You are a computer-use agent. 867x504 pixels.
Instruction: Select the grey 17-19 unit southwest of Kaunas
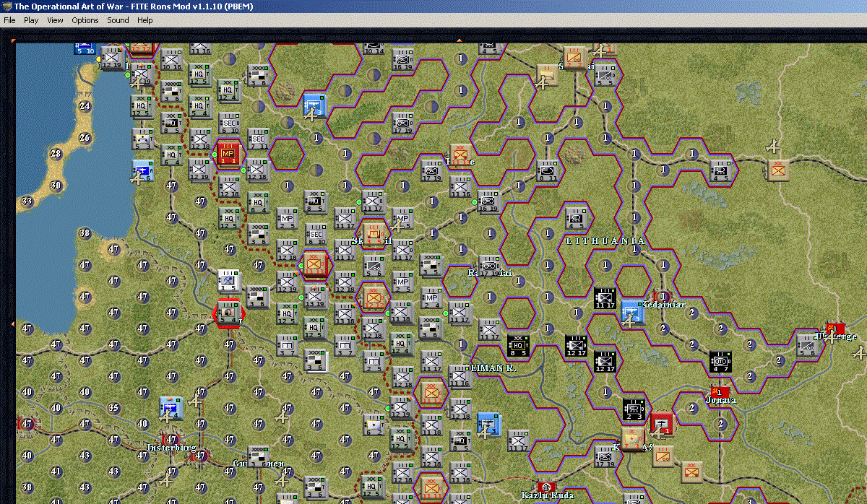605,455
